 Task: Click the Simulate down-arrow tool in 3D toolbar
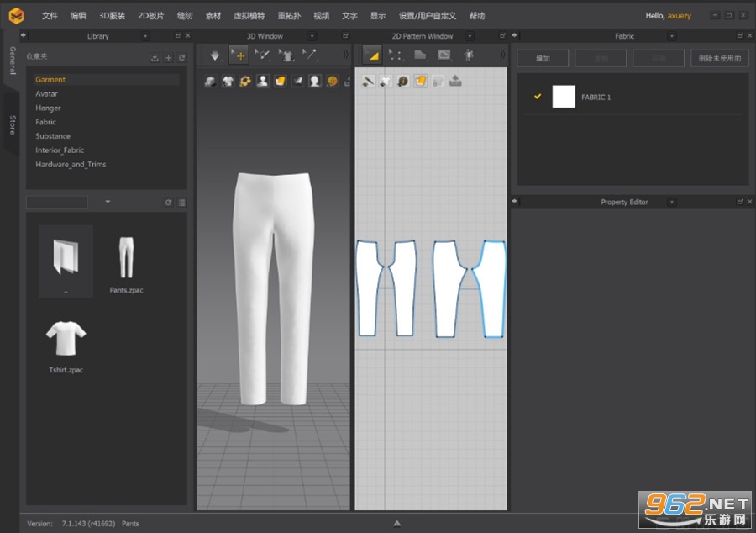click(x=215, y=55)
